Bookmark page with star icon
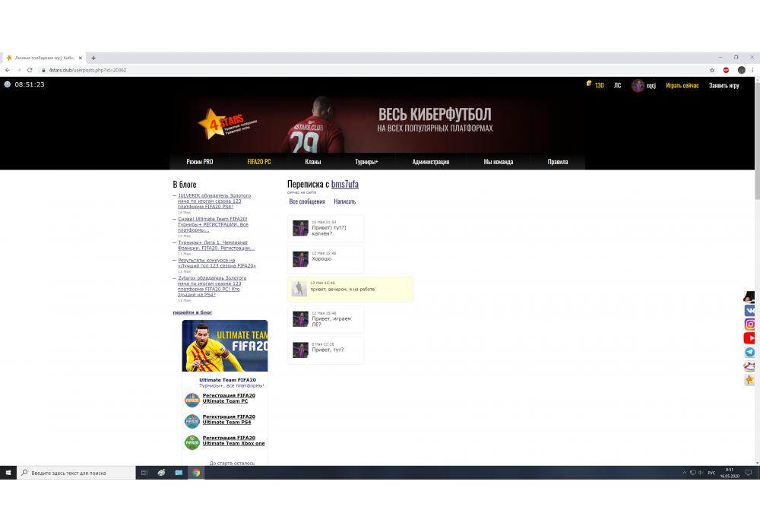This screenshot has height=532, width=760. click(712, 70)
